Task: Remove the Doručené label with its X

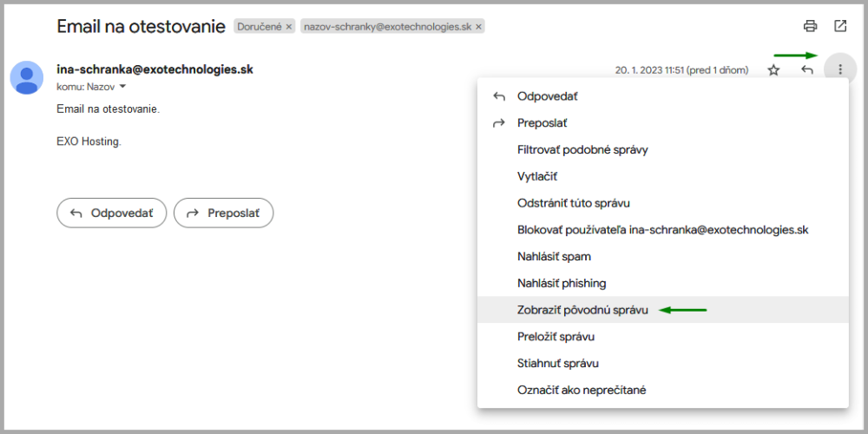Action: point(289,27)
